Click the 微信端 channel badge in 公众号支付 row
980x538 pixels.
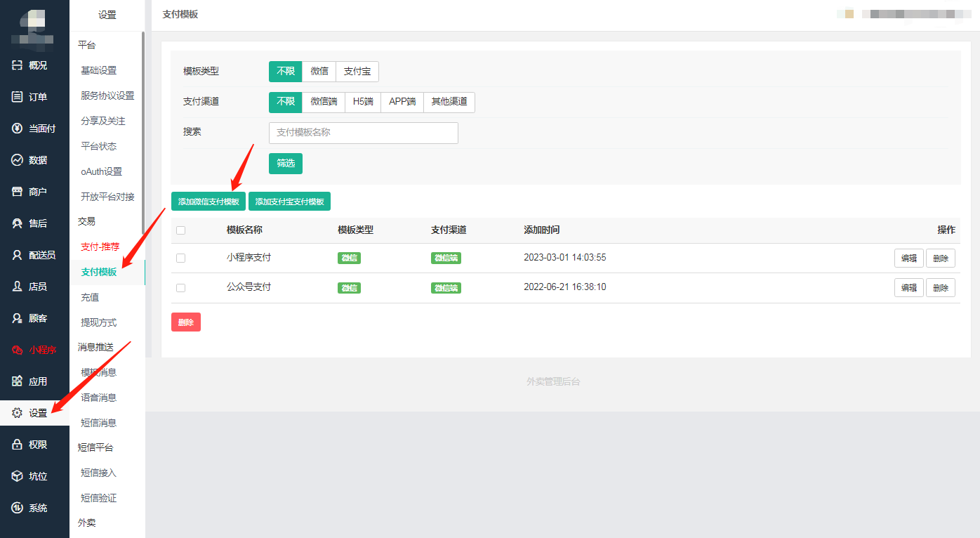coord(446,288)
